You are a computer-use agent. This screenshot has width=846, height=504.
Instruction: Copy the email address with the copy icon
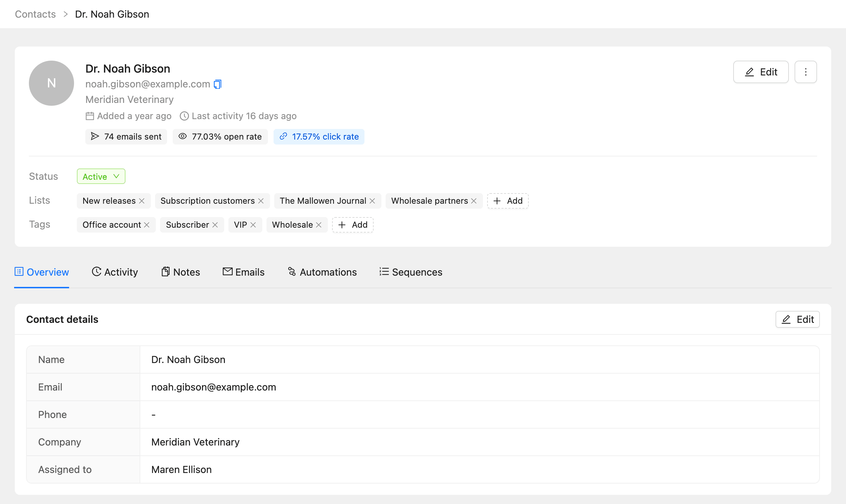point(218,84)
